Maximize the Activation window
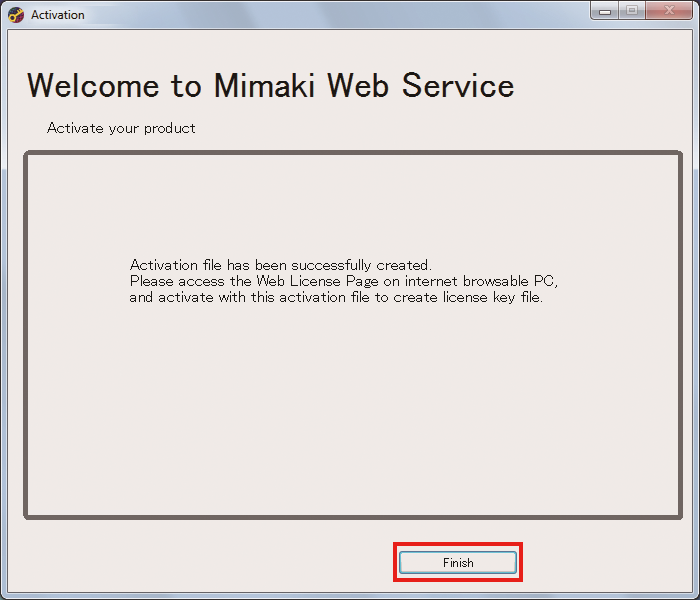The width and height of the screenshot is (700, 600). click(632, 11)
